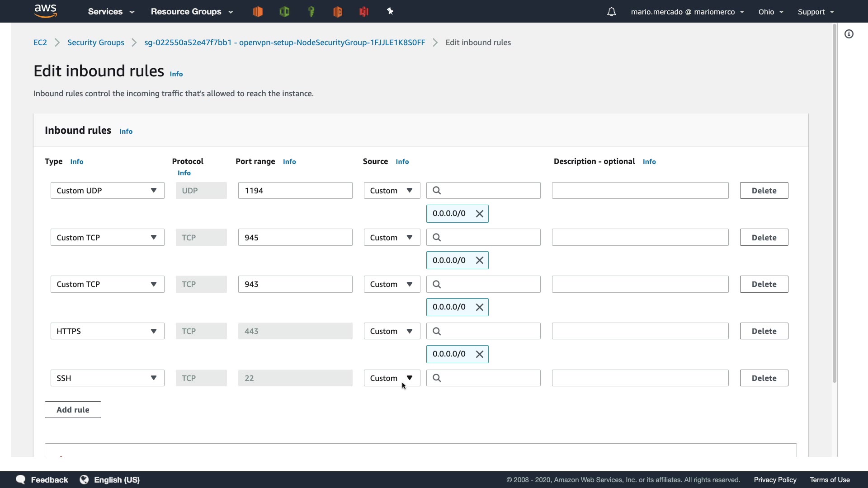Open the green CloudFormation shortcut icon

(284, 12)
